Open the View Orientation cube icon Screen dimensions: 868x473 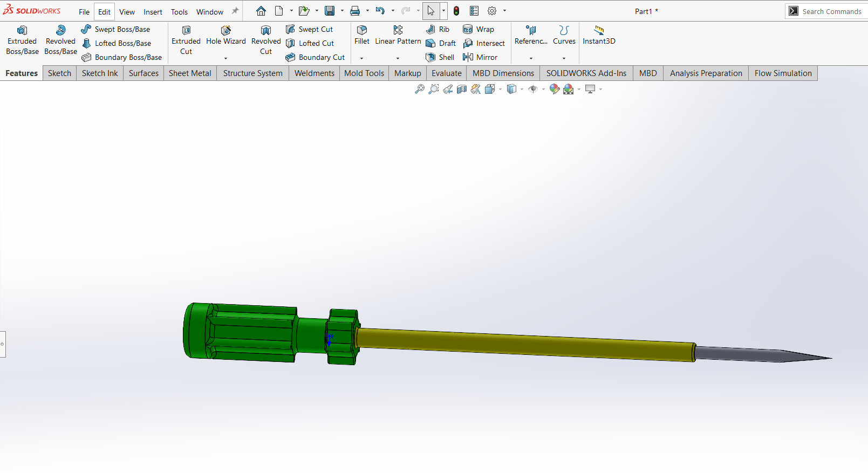click(x=490, y=89)
